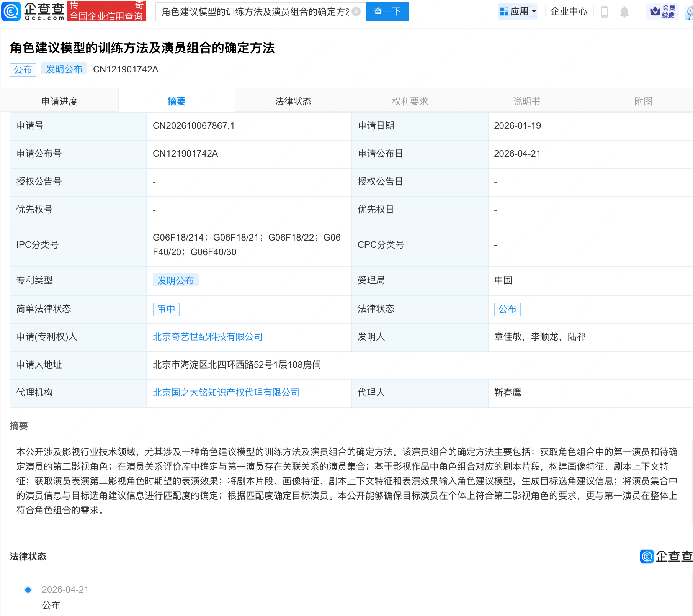
Task: Open the 说明书 tab
Action: click(x=526, y=101)
